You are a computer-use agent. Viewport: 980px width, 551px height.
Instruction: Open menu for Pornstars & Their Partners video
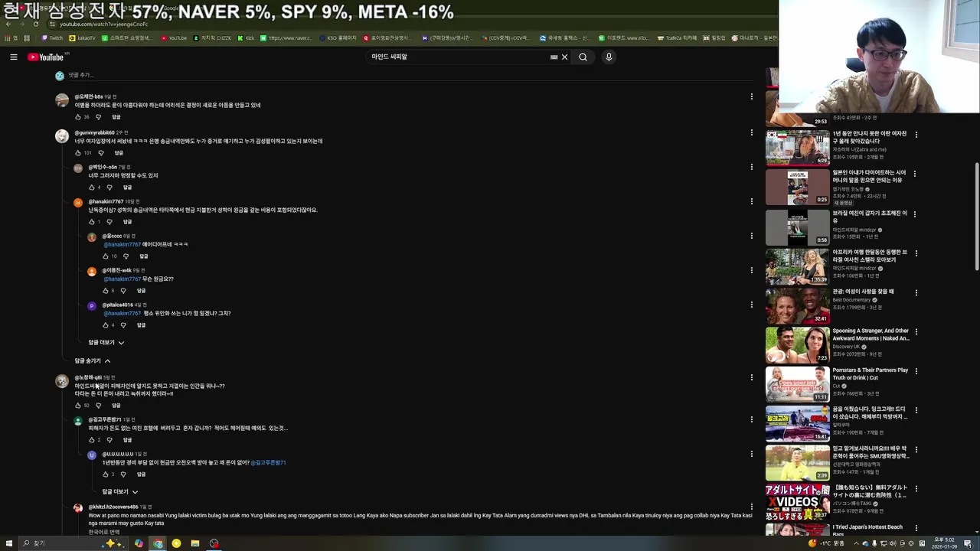(x=916, y=371)
